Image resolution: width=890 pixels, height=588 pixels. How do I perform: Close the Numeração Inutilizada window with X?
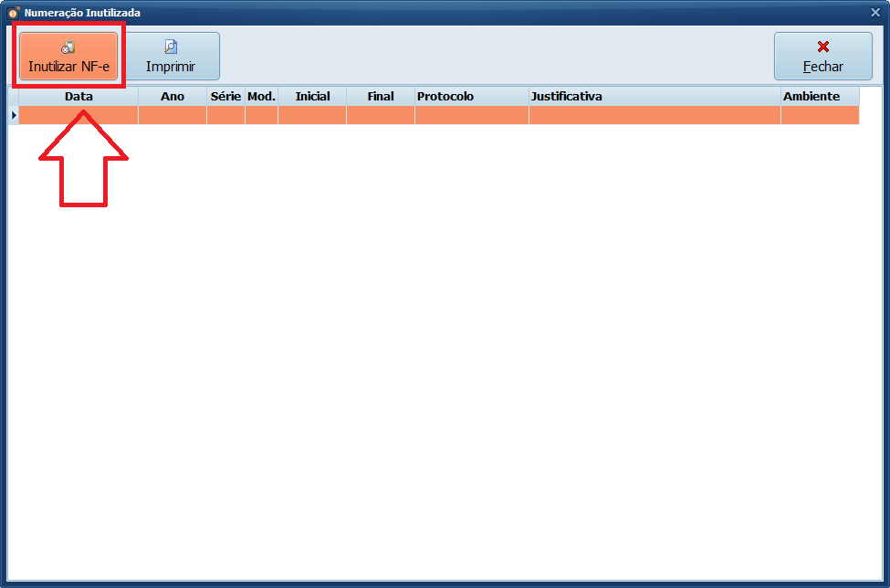pos(875,13)
